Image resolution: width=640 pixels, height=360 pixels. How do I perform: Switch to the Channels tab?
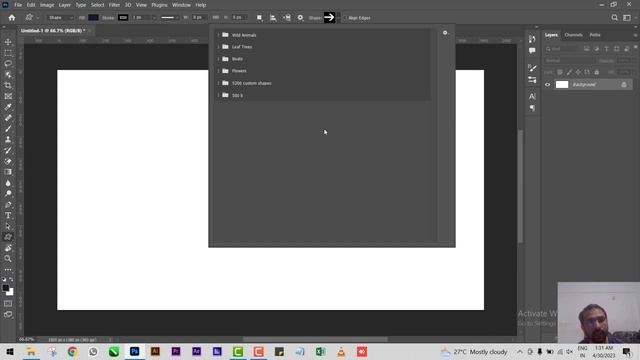click(573, 35)
